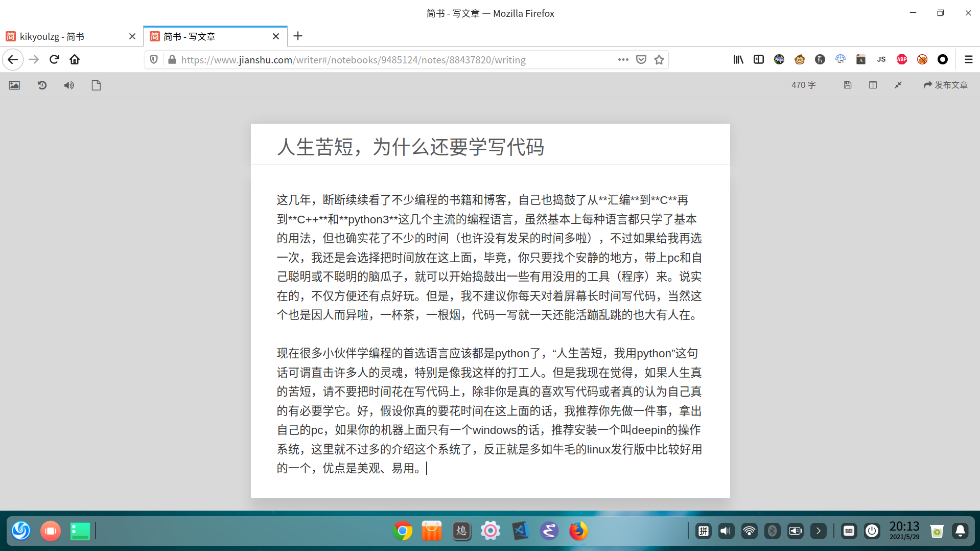Viewport: 980px width, 551px height.
Task: Toggle Bluetooth in the system tray
Action: point(772,531)
